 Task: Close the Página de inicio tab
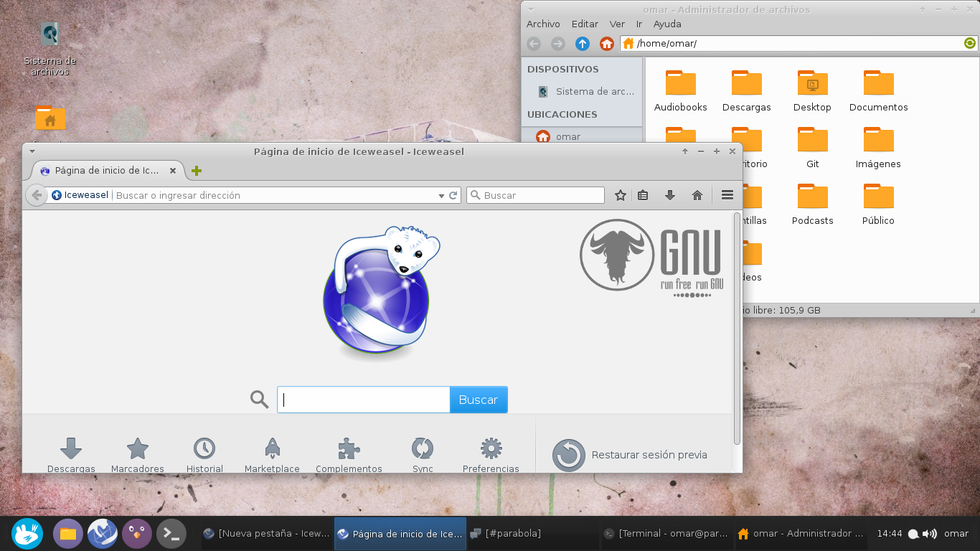[x=173, y=171]
